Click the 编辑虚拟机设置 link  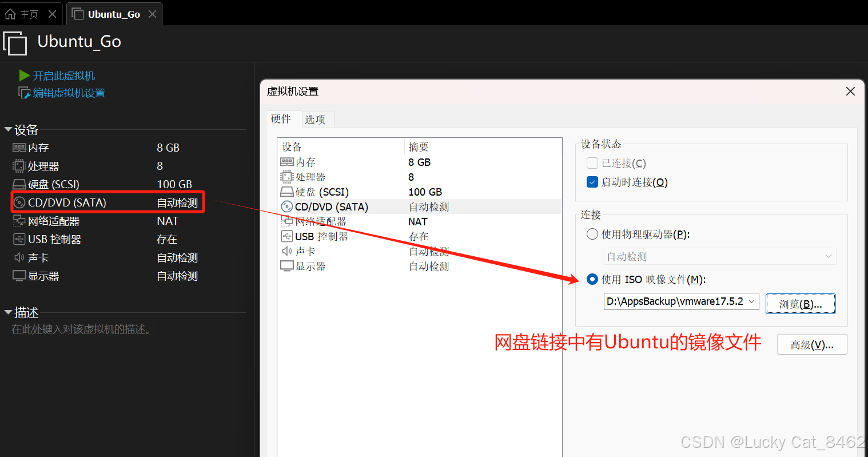(x=69, y=93)
